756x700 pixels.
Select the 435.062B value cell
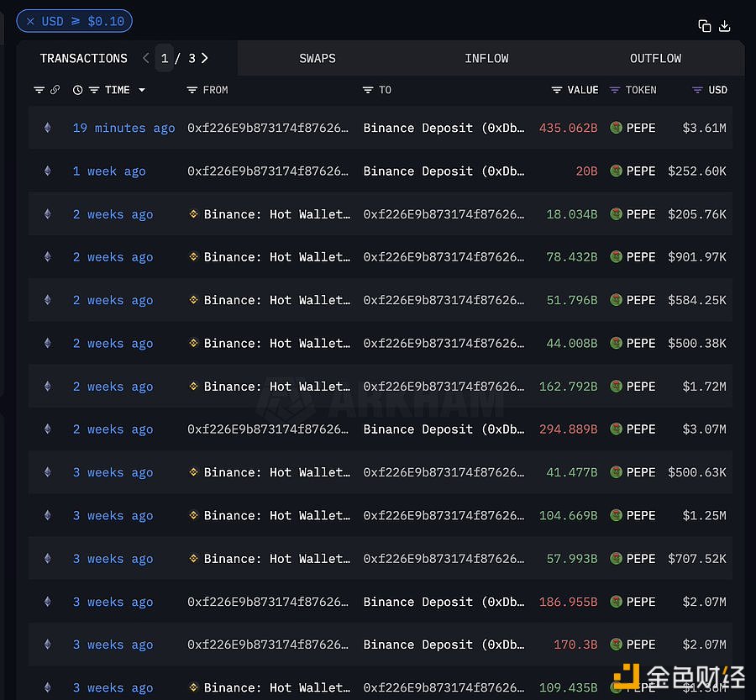[568, 128]
